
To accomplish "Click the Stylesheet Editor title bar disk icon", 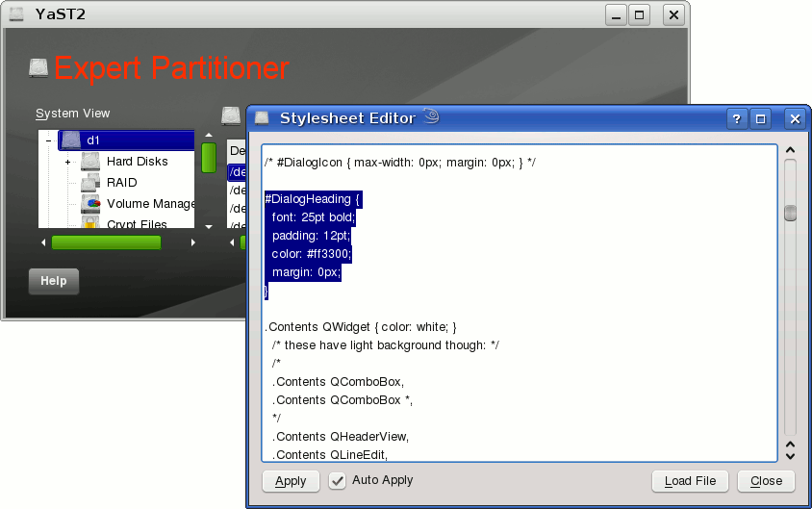I will pyautogui.click(x=262, y=118).
